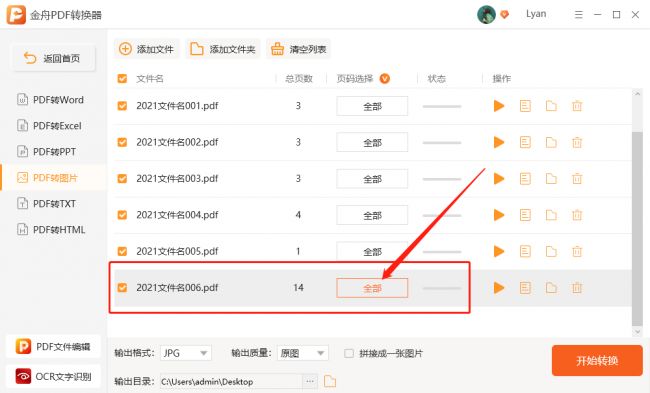Open page selection 全部 for 2021文件名005.pdf
The image size is (650, 393).
[x=372, y=251]
